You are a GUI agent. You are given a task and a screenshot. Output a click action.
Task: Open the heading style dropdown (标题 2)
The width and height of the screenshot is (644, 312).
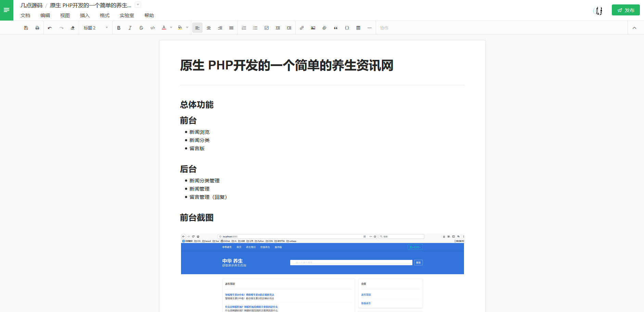click(x=95, y=28)
